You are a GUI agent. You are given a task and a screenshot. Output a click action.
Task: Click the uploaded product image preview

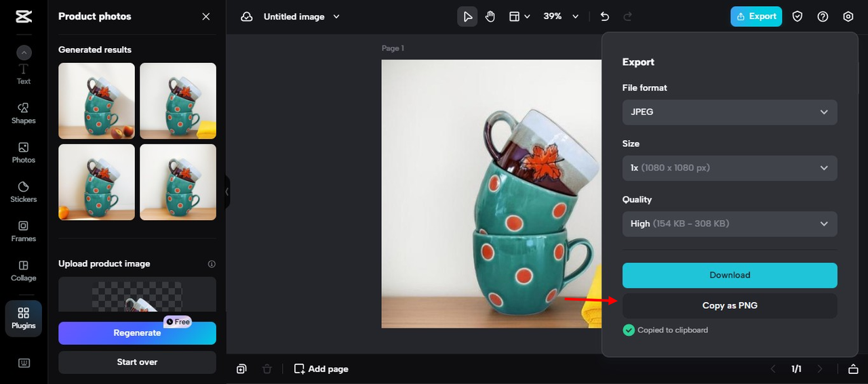click(137, 295)
